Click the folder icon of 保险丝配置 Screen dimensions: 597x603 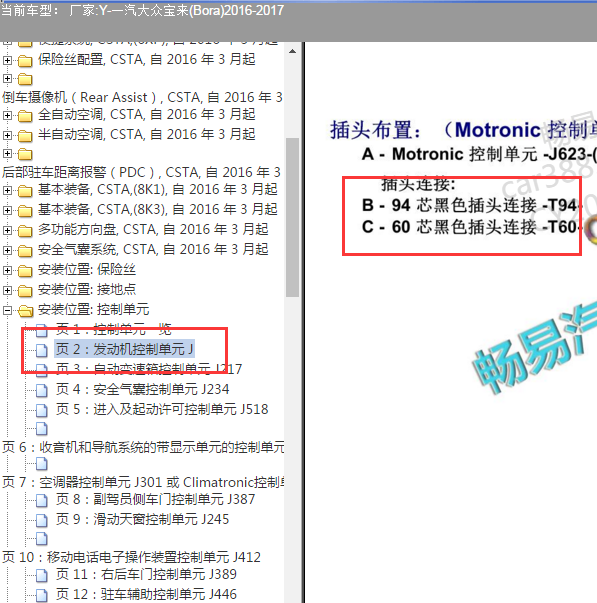(25, 61)
